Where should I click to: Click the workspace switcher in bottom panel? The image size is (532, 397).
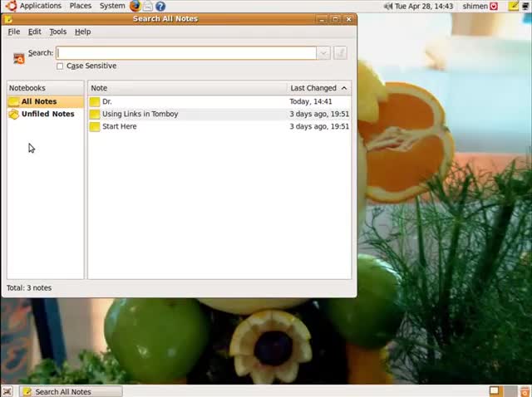coord(502,391)
